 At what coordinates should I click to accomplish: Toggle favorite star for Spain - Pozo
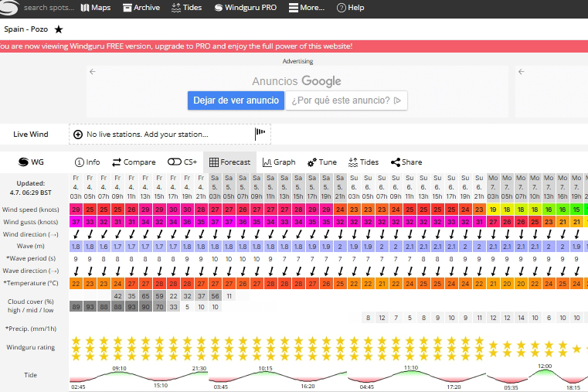click(59, 29)
